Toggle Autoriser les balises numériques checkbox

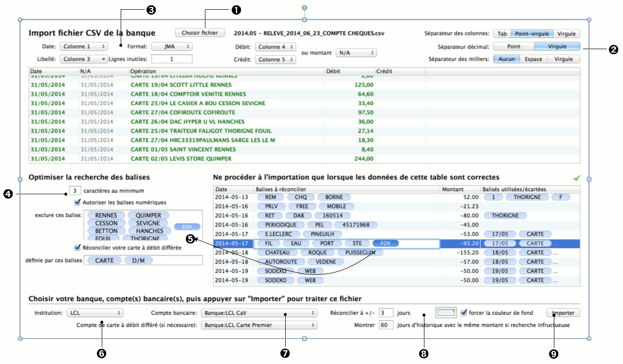[77, 202]
